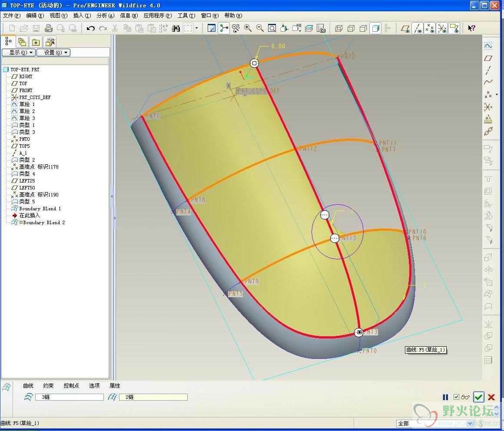The height and width of the screenshot is (431, 504).
Task: Switch to wireframe display icon
Action: point(339,28)
